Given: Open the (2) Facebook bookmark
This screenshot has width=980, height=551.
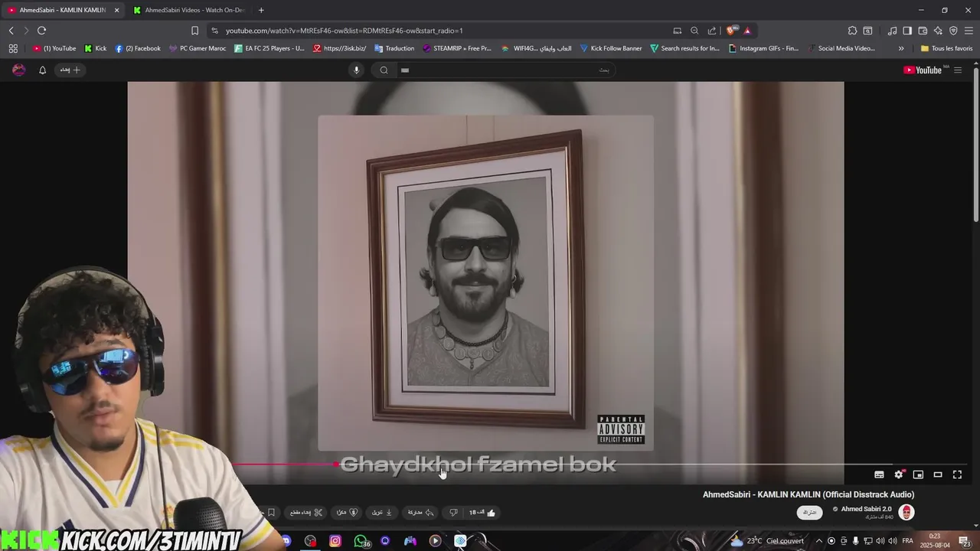Looking at the screenshot, I should (138, 48).
